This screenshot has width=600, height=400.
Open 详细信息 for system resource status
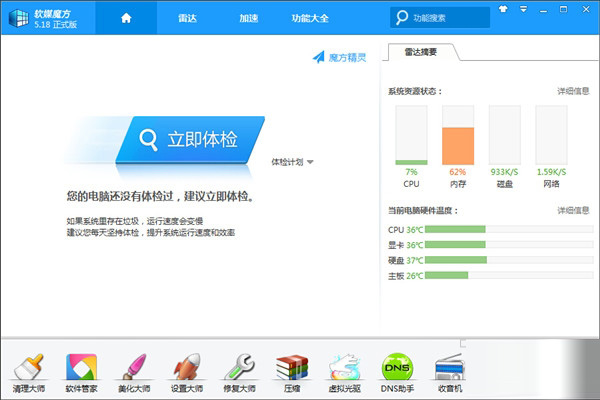(573, 91)
